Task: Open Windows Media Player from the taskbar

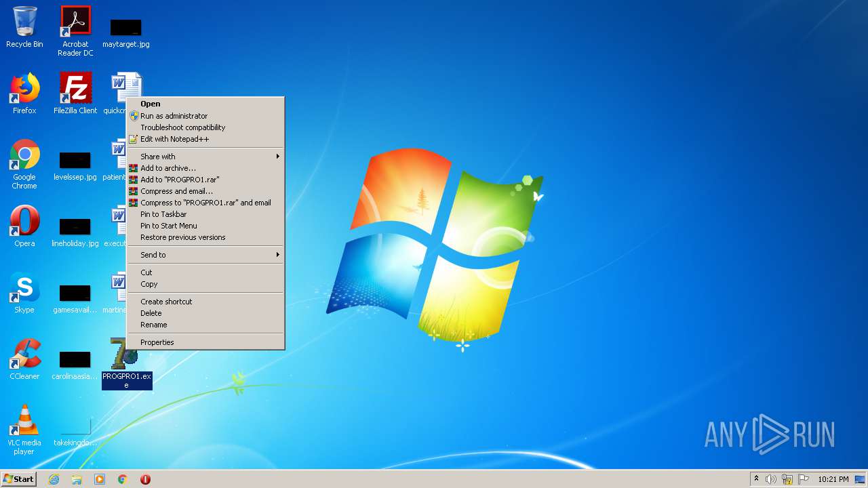Action: pyautogui.click(x=100, y=479)
